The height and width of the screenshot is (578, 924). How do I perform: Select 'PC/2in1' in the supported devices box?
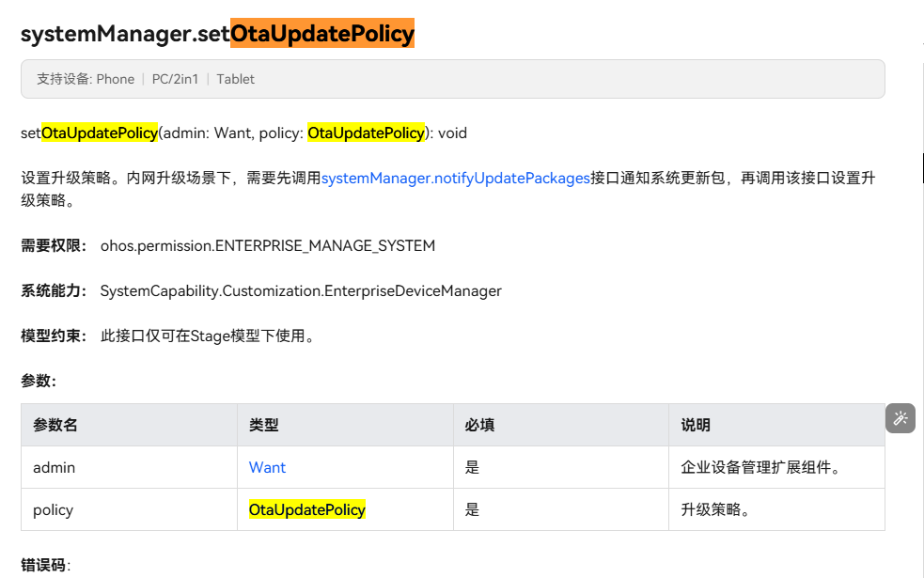pyautogui.click(x=175, y=79)
